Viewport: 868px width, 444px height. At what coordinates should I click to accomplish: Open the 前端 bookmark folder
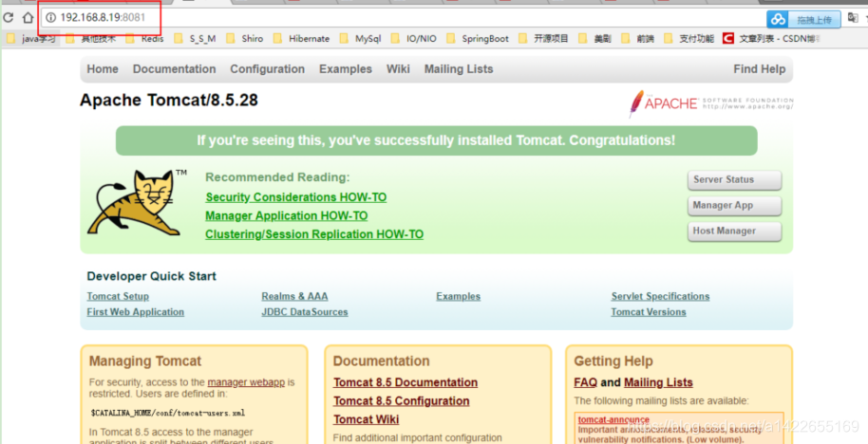coord(638,39)
